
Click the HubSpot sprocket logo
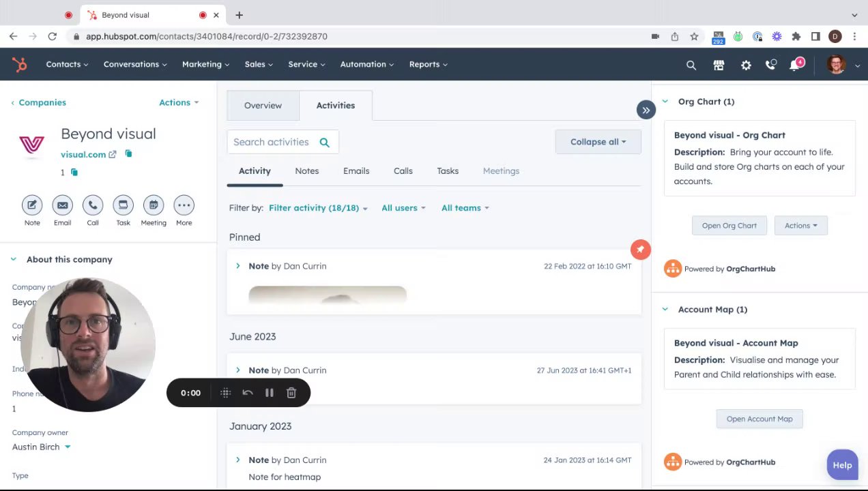pyautogui.click(x=19, y=64)
